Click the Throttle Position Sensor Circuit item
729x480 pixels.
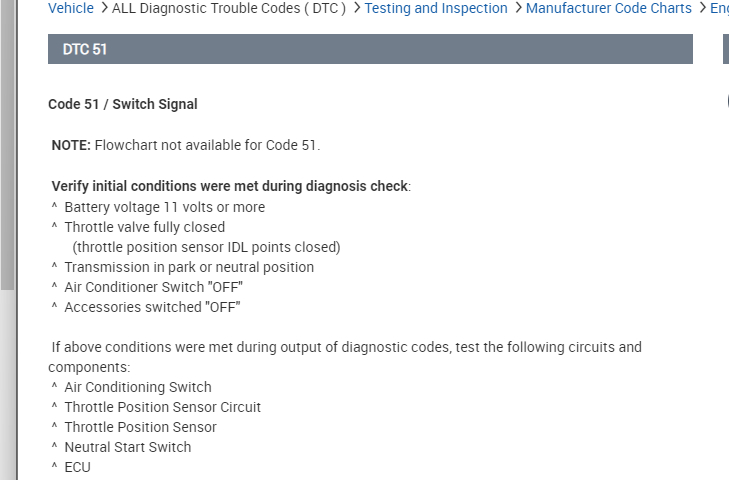pyautogui.click(x=162, y=407)
